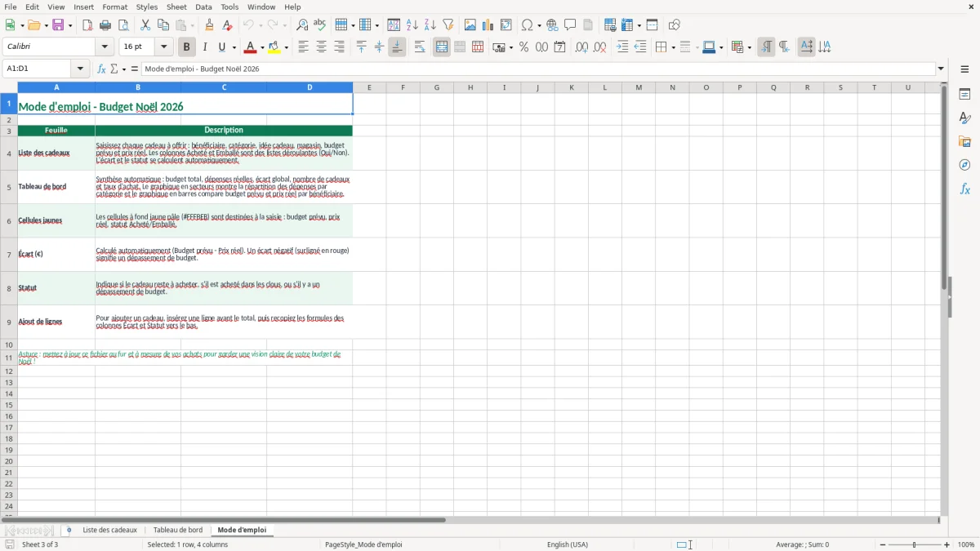Open the sidebar Navigator deck

[964, 165]
